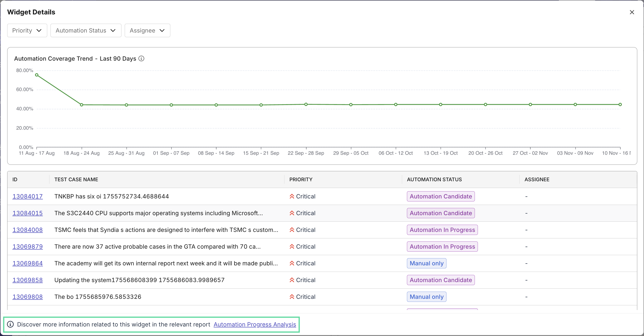
Task: Click the TEST CASE NAME column header
Action: (76, 179)
